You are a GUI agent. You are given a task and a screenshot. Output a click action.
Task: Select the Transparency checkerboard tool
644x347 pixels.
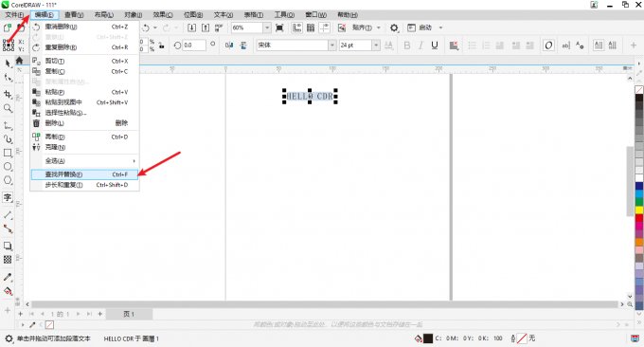tap(8, 260)
